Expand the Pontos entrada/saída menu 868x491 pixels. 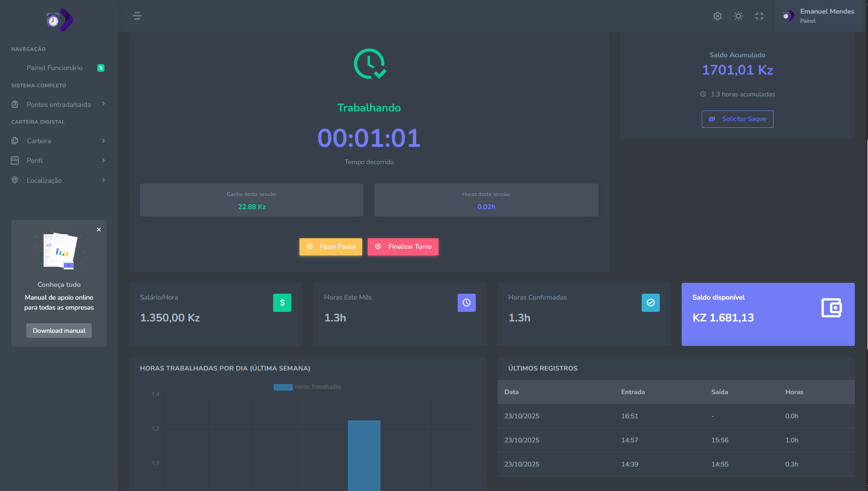(x=59, y=105)
